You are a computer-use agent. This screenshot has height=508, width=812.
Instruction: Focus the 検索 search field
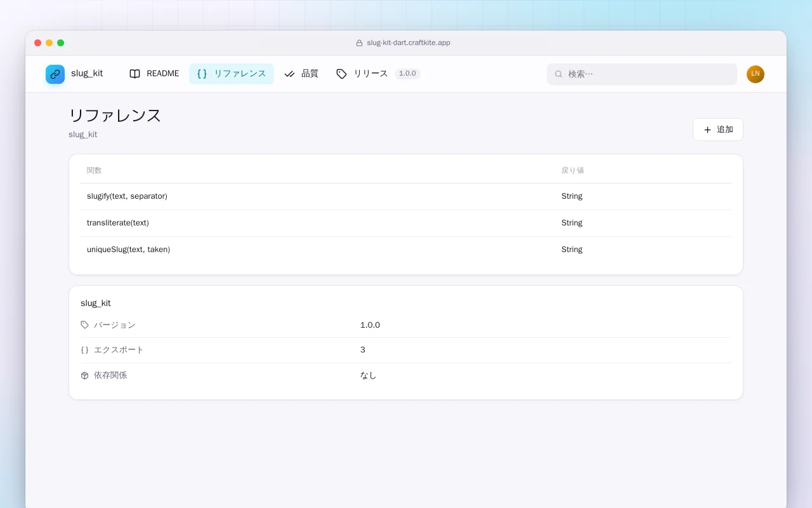coord(642,74)
